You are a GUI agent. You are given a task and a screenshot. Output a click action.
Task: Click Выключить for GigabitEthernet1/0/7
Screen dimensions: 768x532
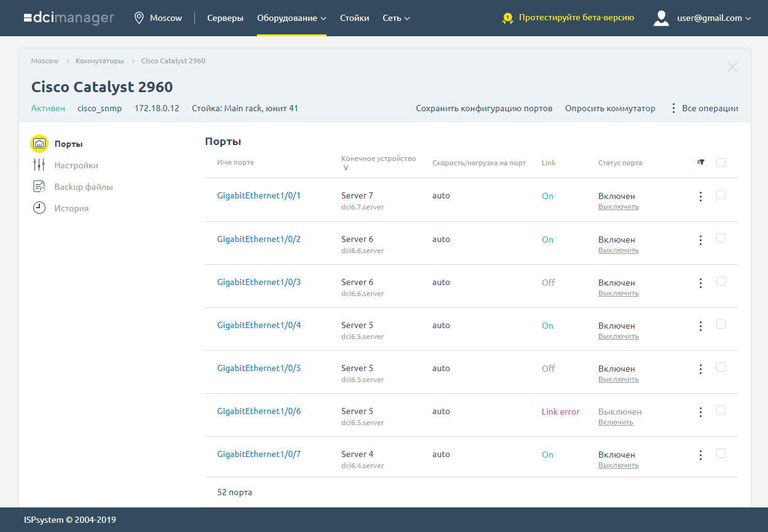pos(619,465)
